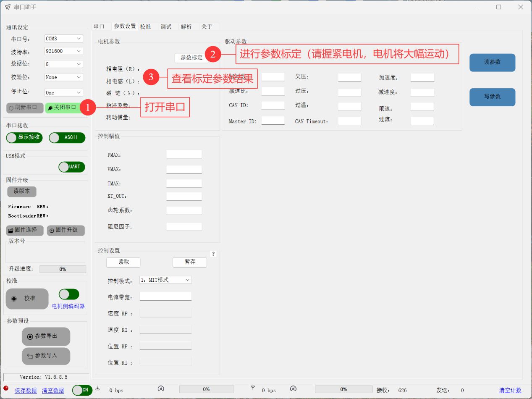Screen dimensions: 532x399
Task: Import parameters with 参数导入
Action: coord(46,356)
